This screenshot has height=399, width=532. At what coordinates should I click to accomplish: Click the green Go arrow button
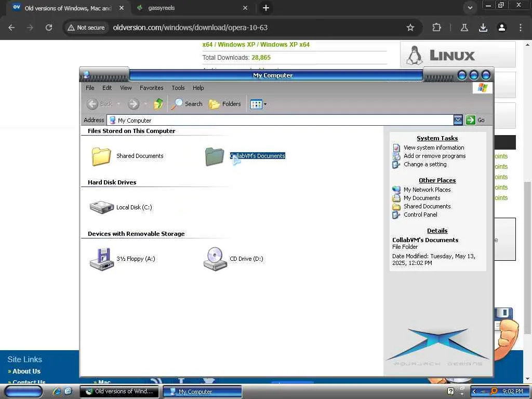(x=470, y=120)
